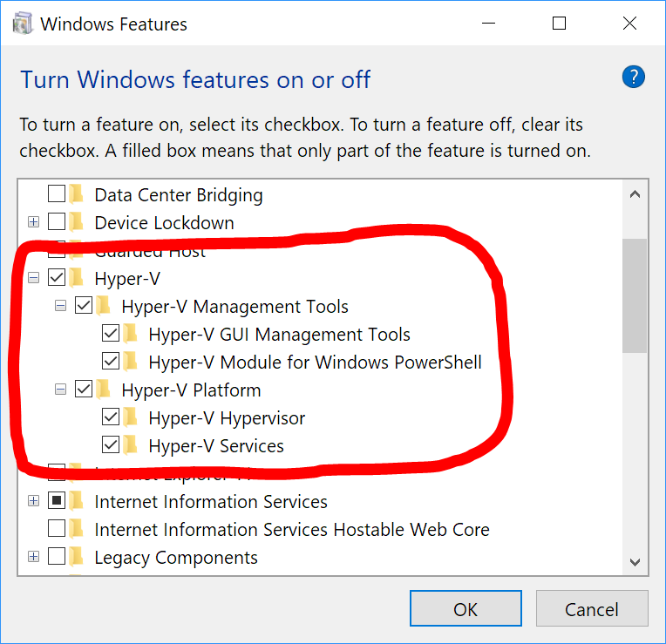Viewport: 666px width, 644px height.
Task: Enable the Legacy Components checkbox
Action: coord(57,556)
